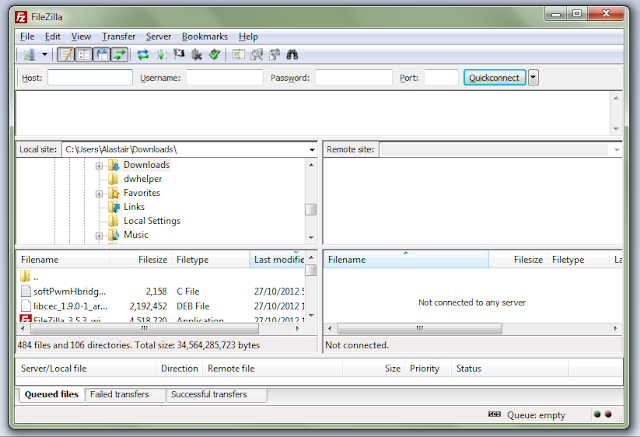
Task: Open the Server menu
Action: pos(158,37)
